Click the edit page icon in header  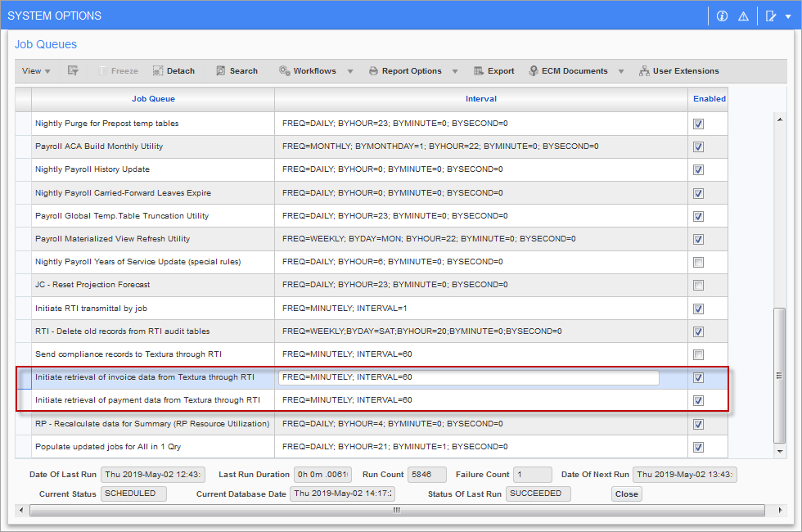[x=770, y=16]
